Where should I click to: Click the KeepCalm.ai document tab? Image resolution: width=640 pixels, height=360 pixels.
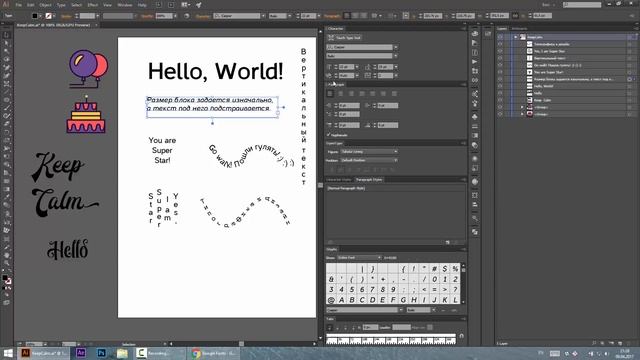click(x=53, y=25)
